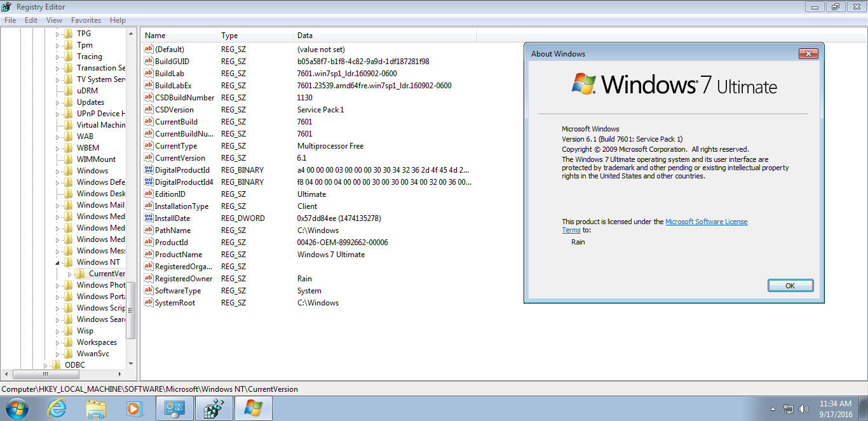This screenshot has height=421, width=868.
Task: Open the Windows Start orb
Action: point(17,408)
